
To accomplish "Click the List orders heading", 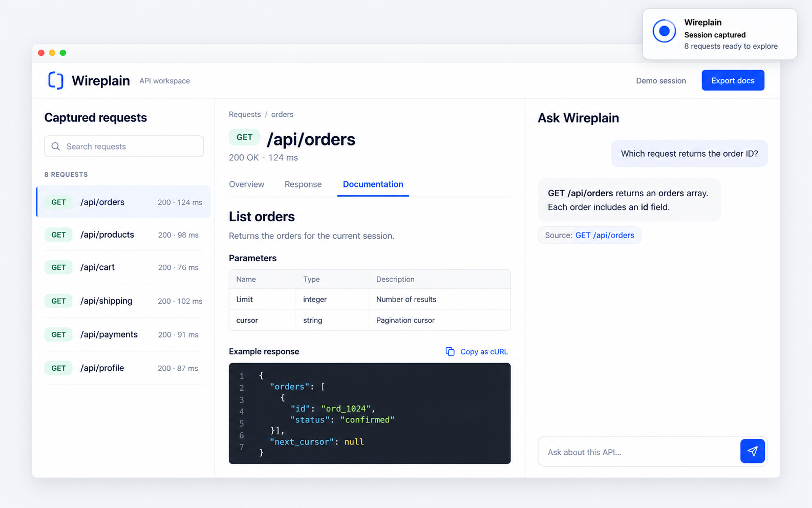I will point(262,217).
